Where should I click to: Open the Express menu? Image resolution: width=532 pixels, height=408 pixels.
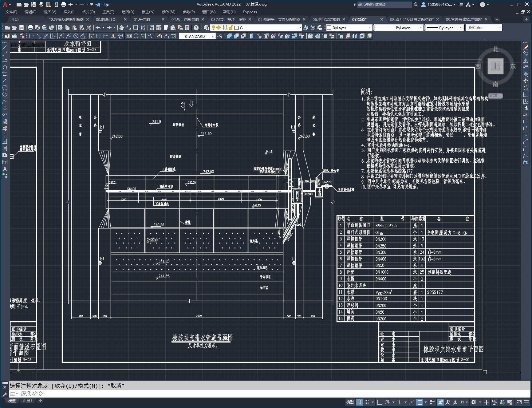tap(250, 12)
